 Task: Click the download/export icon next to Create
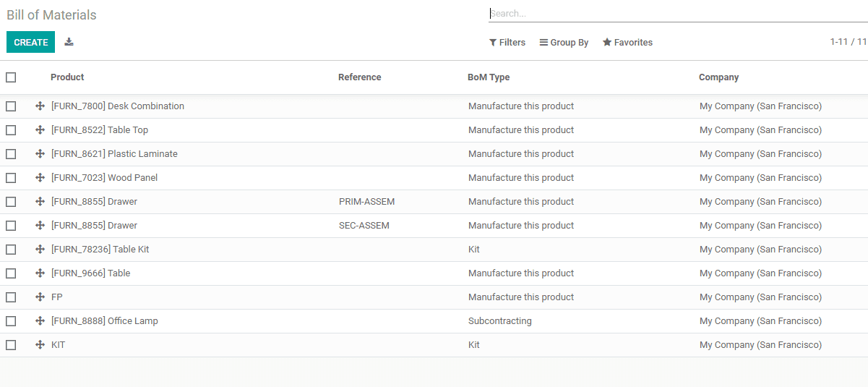click(69, 42)
